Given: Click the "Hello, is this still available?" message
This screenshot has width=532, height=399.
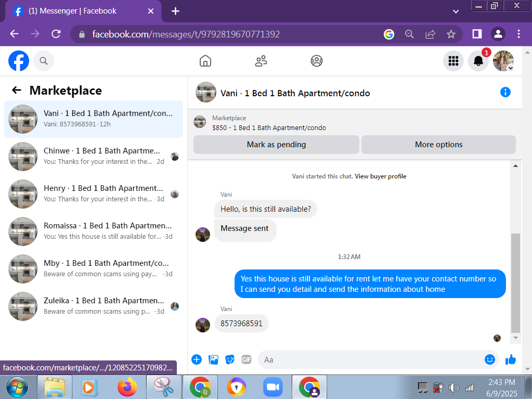Looking at the screenshot, I should (x=266, y=209).
